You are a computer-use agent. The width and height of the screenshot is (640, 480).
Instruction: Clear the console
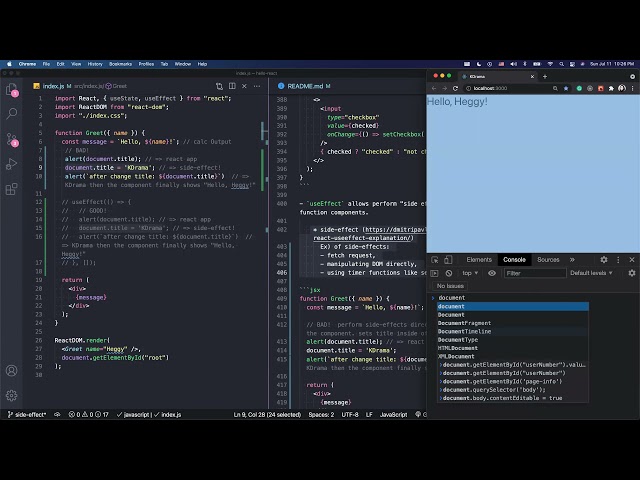449,273
